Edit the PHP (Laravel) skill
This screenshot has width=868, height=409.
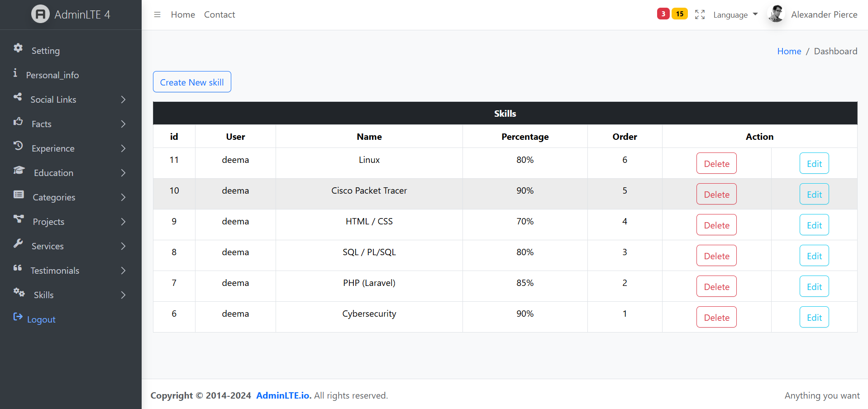[x=814, y=286]
